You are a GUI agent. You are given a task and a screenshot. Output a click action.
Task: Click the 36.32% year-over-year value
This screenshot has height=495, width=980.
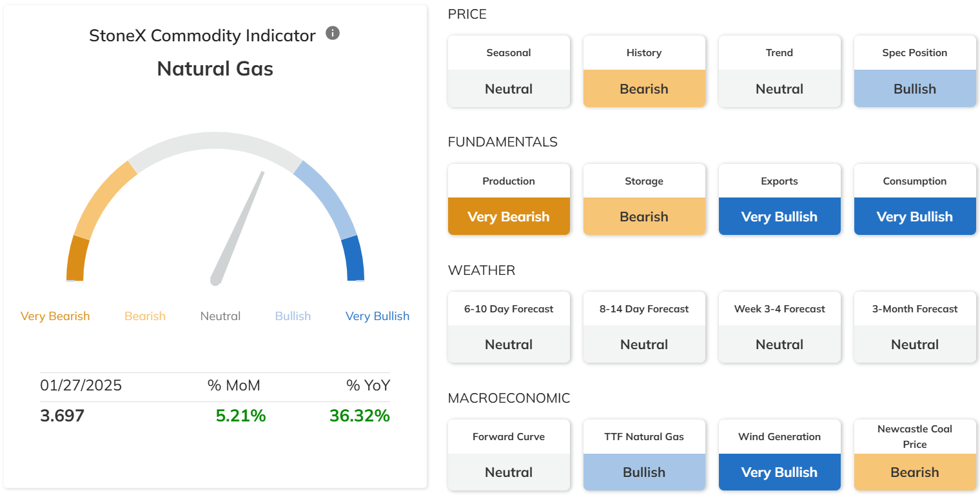(x=360, y=416)
